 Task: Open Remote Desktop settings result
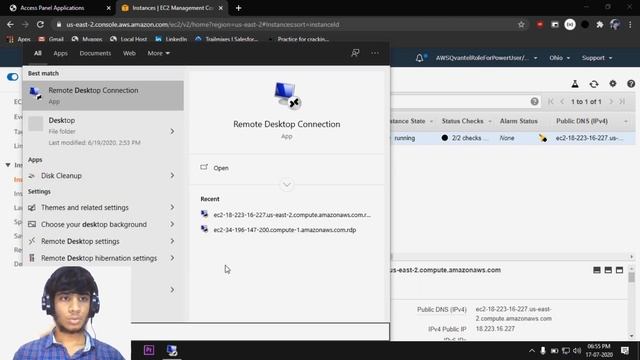(x=80, y=241)
